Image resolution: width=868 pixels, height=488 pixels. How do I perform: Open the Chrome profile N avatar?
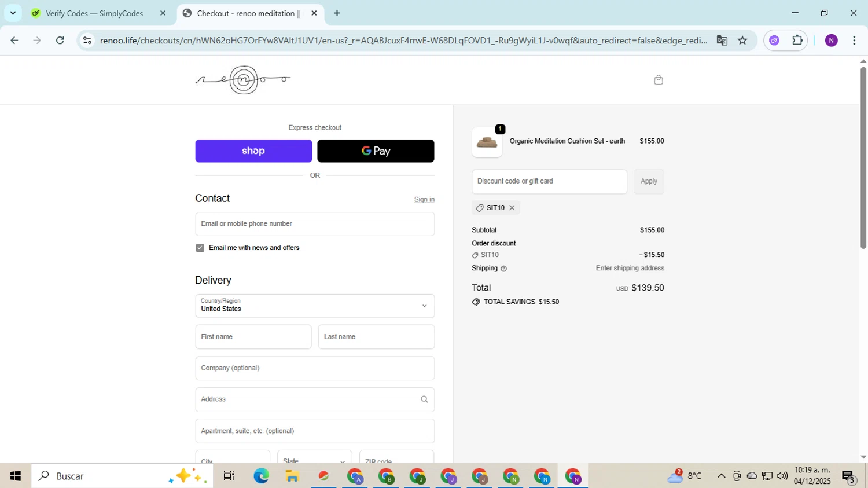point(831,41)
